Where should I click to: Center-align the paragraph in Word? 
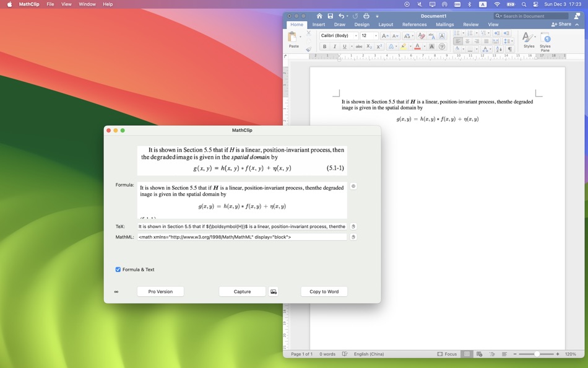coord(467,42)
